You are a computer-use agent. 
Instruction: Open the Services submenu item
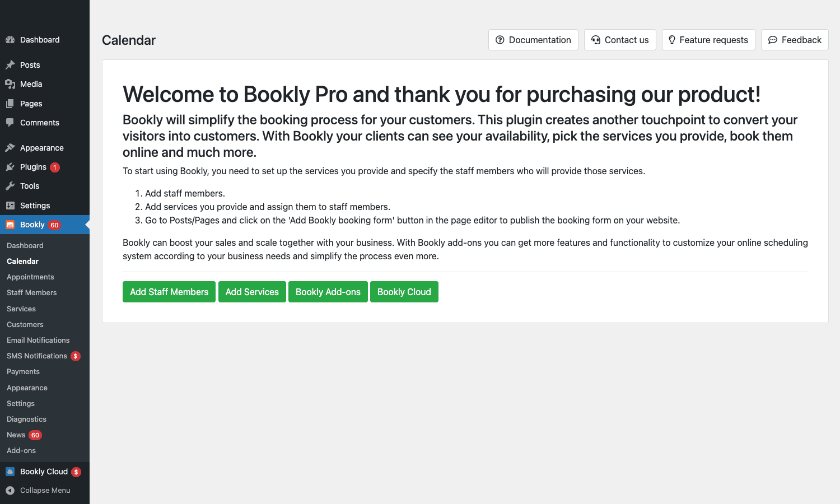point(45,309)
